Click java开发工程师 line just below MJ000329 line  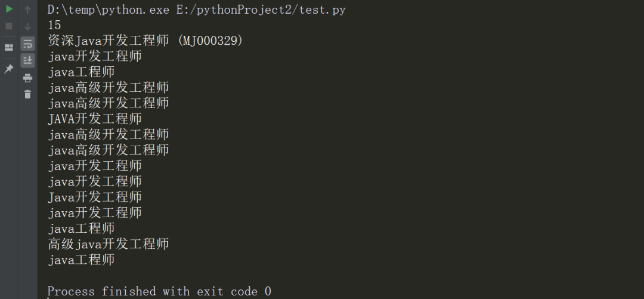coord(95,56)
